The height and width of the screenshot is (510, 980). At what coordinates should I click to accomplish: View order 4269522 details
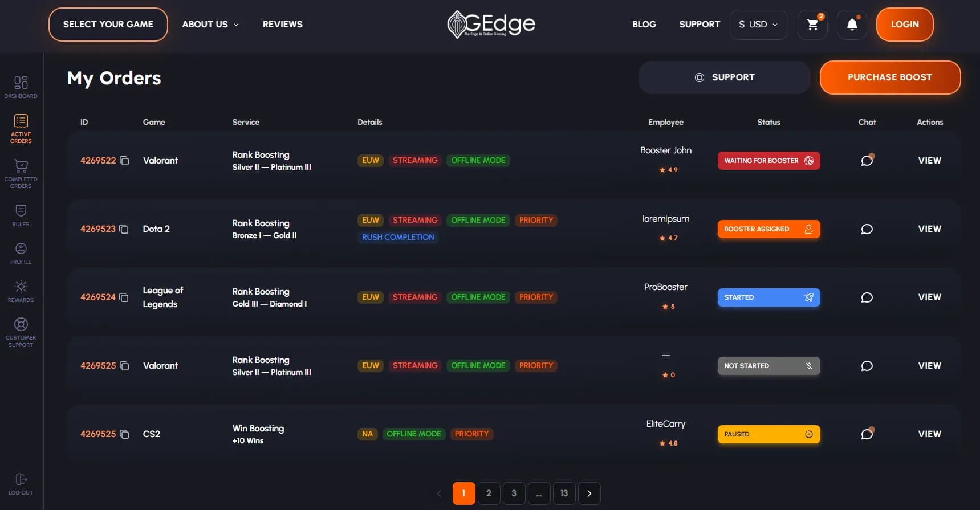[x=929, y=161]
